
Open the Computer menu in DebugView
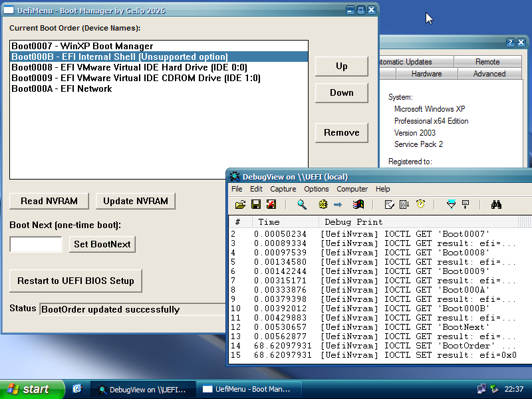pos(352,189)
